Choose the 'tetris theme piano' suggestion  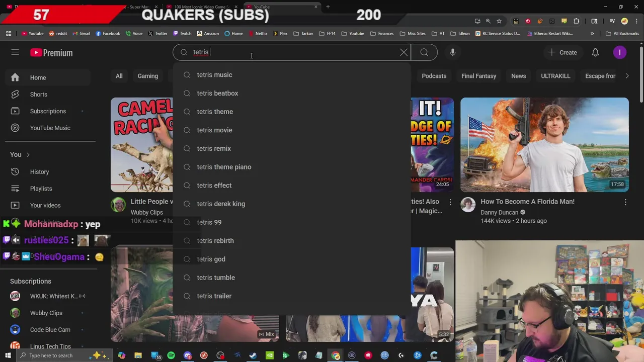pyautogui.click(x=292, y=167)
